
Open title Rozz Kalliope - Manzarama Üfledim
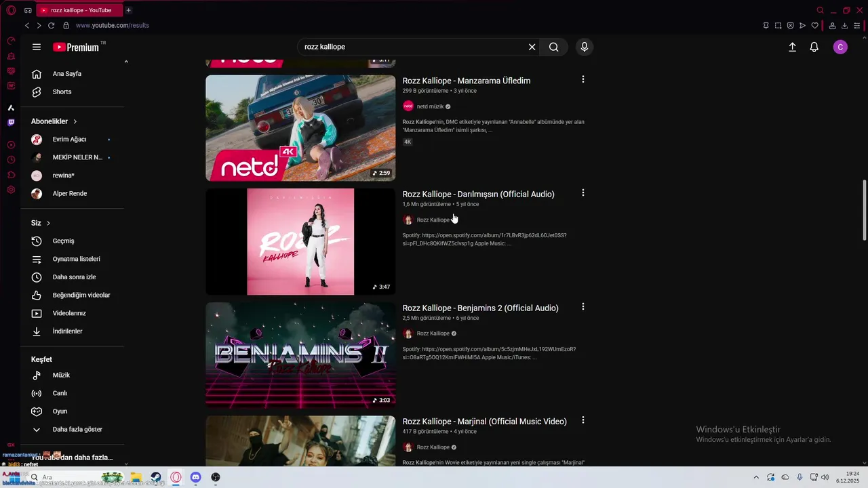pyautogui.click(x=467, y=81)
